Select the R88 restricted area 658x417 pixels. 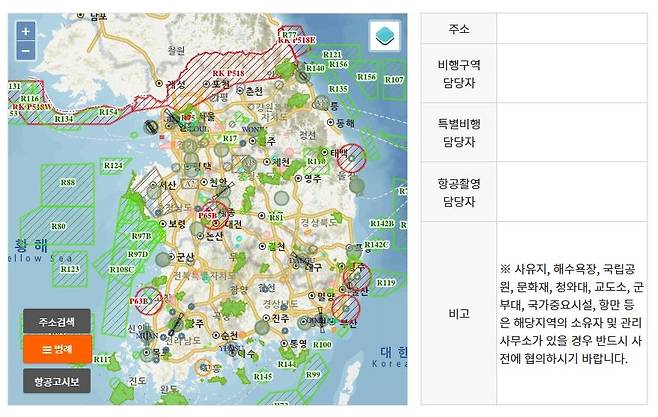point(68,184)
